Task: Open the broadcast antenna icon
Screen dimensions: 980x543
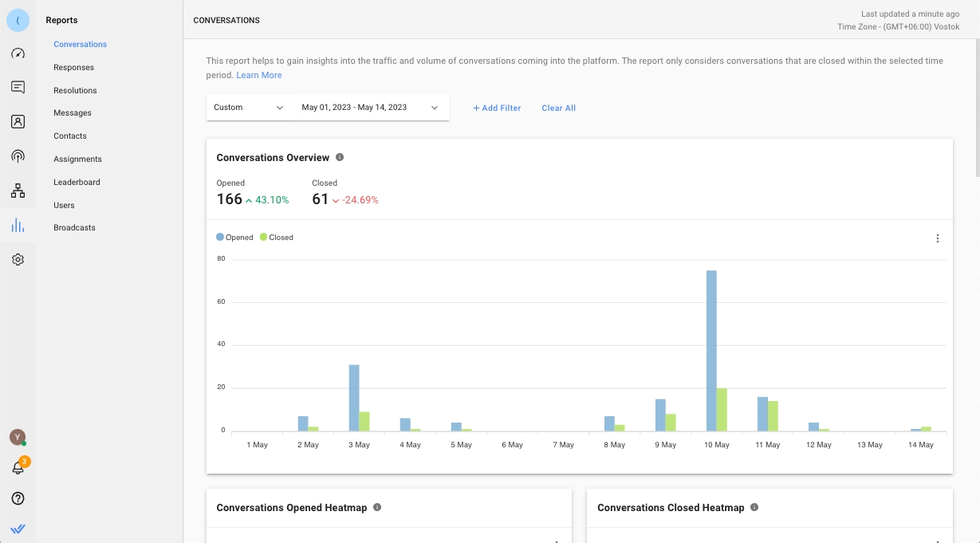Action: click(18, 156)
